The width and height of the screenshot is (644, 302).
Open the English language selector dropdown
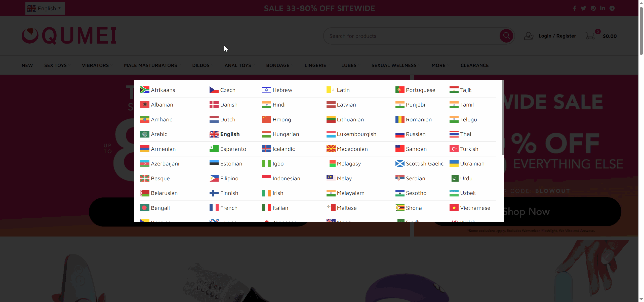point(45,8)
